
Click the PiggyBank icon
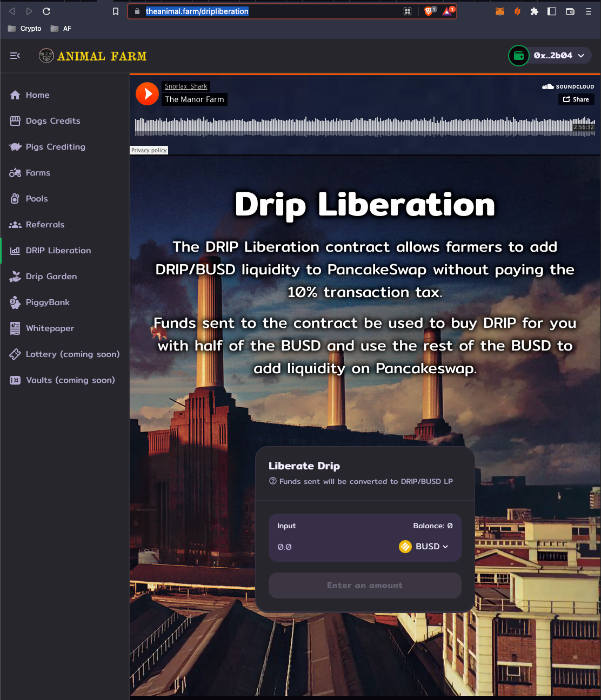[x=15, y=302]
